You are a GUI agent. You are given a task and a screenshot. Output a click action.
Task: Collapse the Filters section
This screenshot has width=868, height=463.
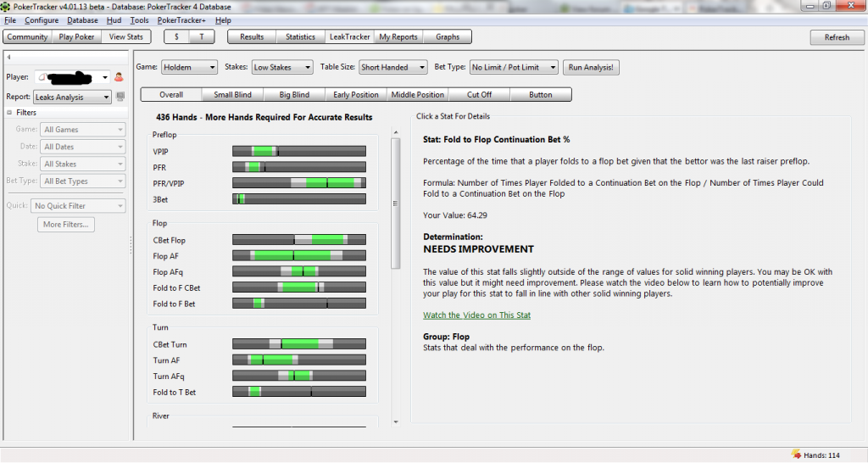coord(9,113)
